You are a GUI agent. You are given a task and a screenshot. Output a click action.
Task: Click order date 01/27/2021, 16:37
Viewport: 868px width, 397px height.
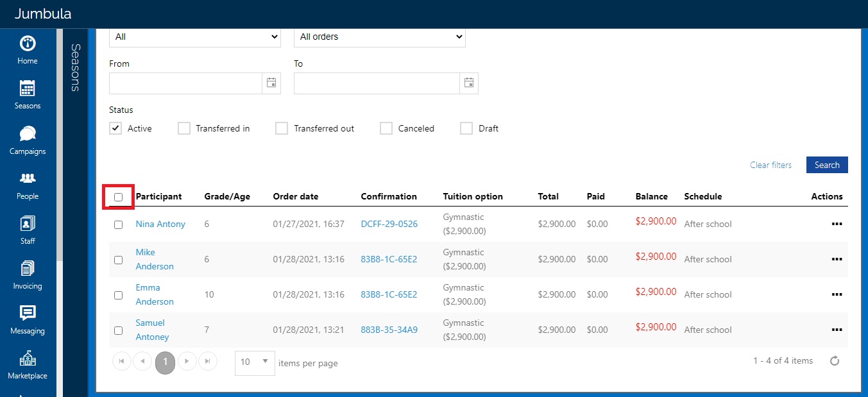(x=309, y=224)
